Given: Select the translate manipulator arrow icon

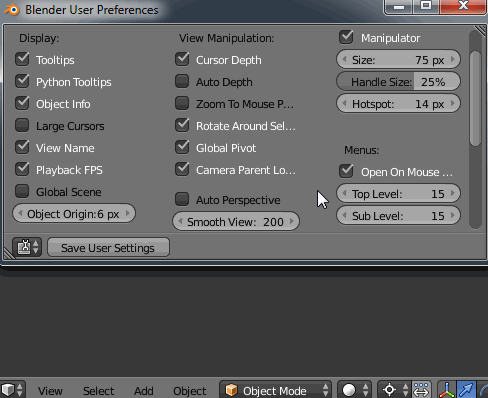Looking at the screenshot, I should (x=466, y=390).
